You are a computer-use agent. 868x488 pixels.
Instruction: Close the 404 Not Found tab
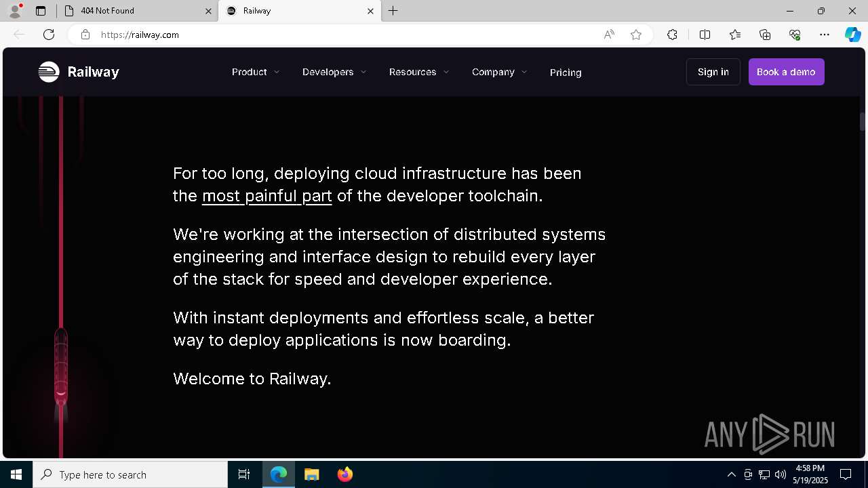pos(208,11)
